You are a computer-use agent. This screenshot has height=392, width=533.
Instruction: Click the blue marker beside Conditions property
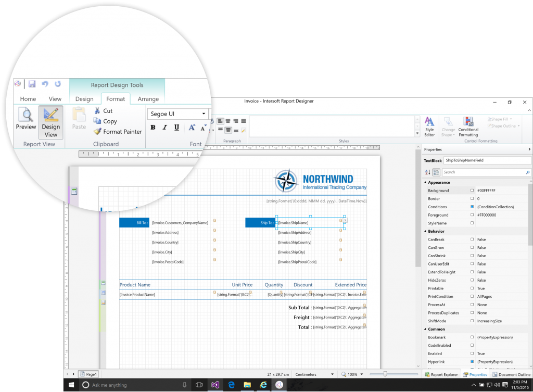point(472,207)
